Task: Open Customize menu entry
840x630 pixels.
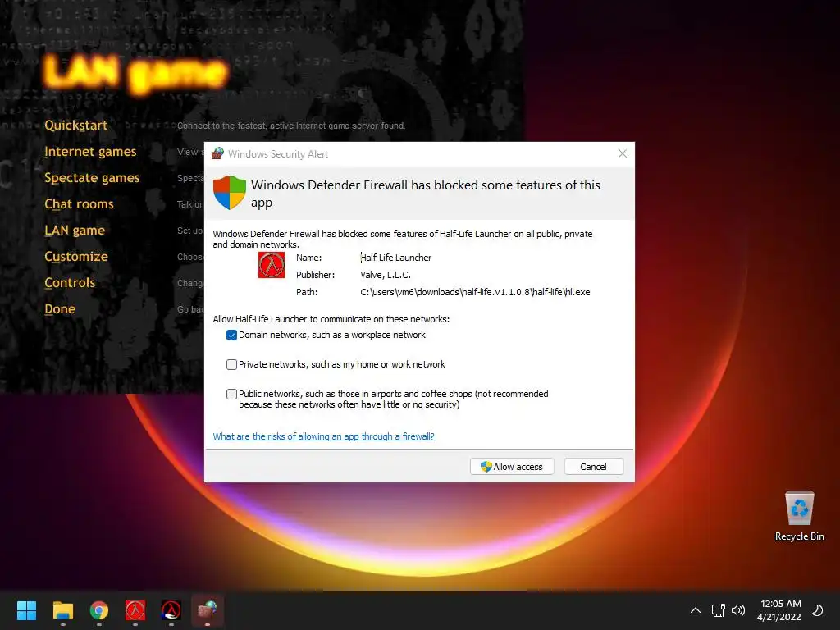Action: click(x=76, y=257)
